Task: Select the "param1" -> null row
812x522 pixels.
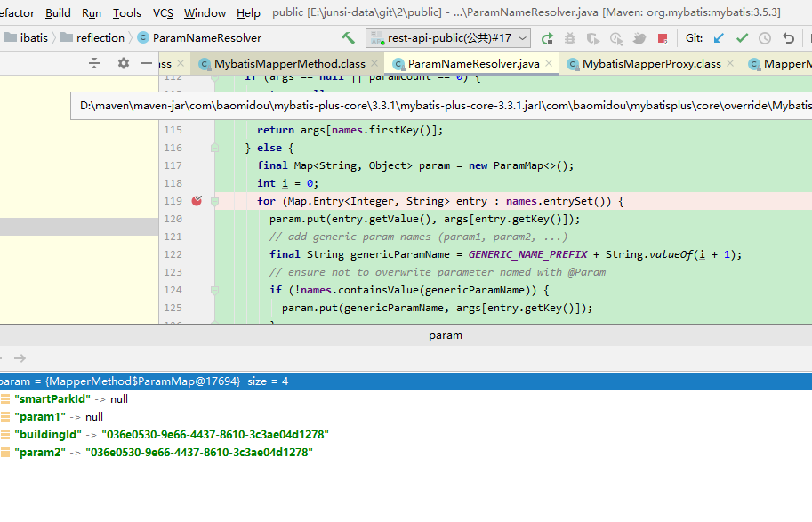Action: tap(406, 417)
